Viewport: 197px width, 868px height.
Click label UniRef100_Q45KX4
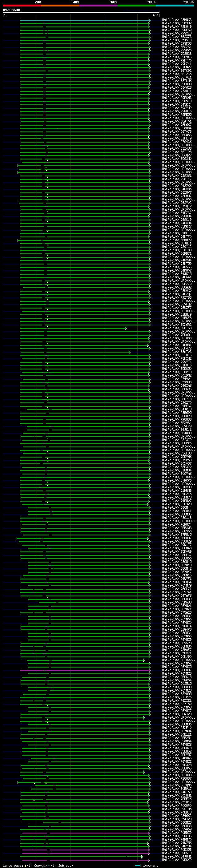[177, 104]
